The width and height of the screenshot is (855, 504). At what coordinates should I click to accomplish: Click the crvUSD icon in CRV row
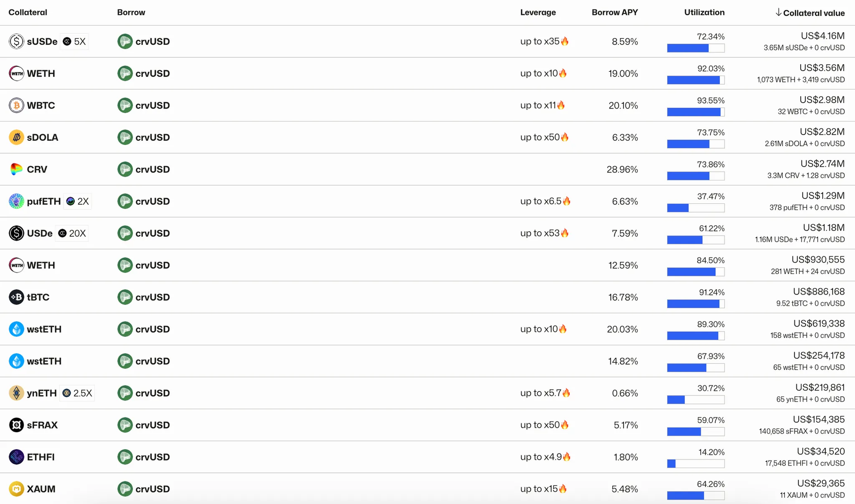125,169
